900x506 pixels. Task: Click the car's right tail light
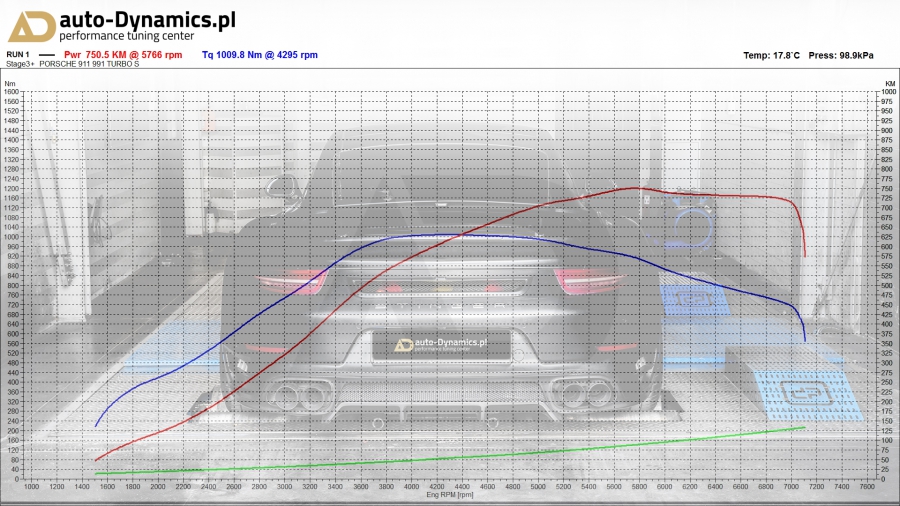pos(598,282)
